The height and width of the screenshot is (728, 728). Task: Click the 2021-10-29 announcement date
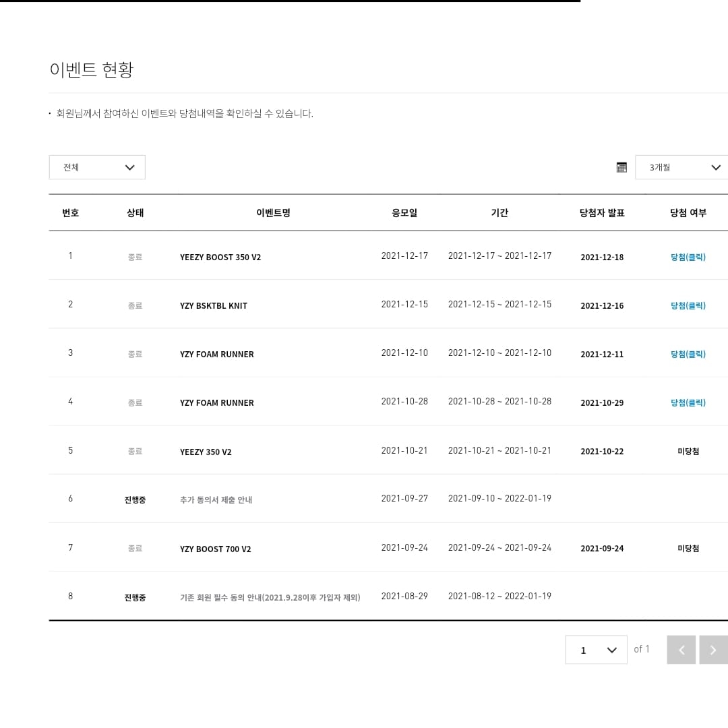point(602,402)
